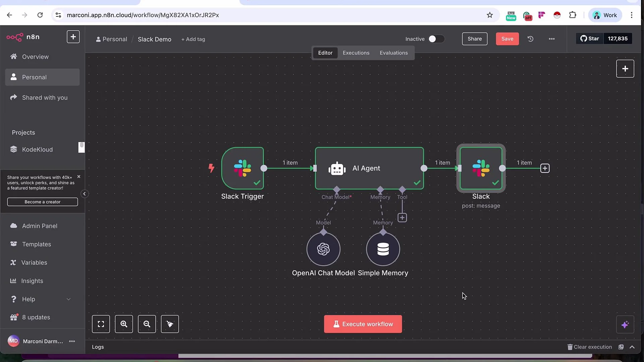The width and height of the screenshot is (644, 362).
Task: Click + Add tag
Action: pos(193,39)
